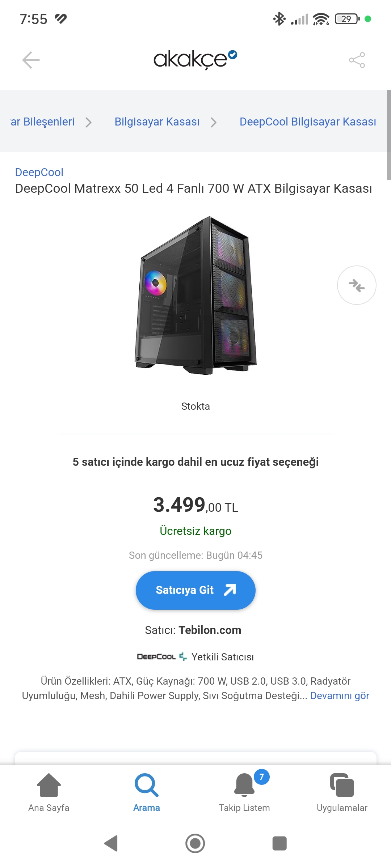Tap the compare arrows round icon
This screenshot has width=391, height=868.
click(x=357, y=285)
